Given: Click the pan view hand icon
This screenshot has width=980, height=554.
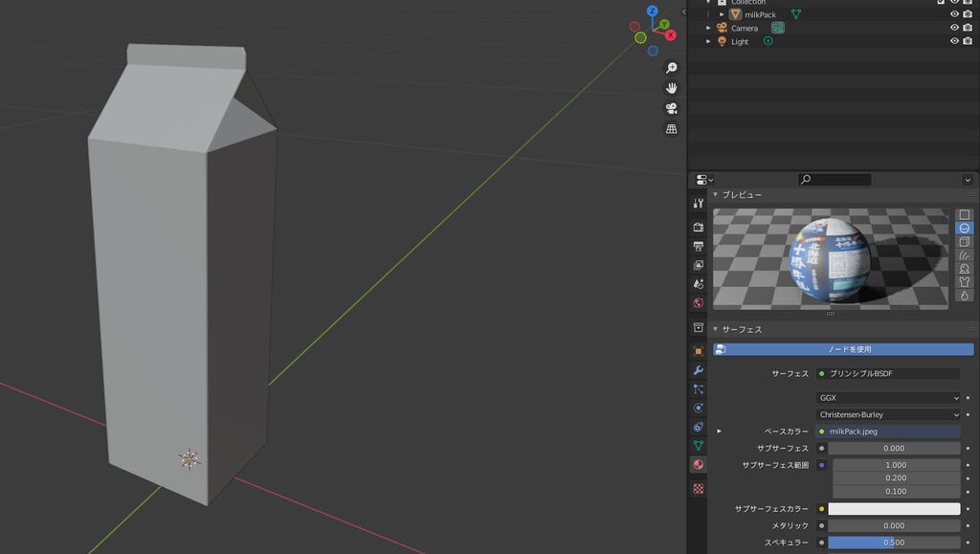Looking at the screenshot, I should point(672,88).
